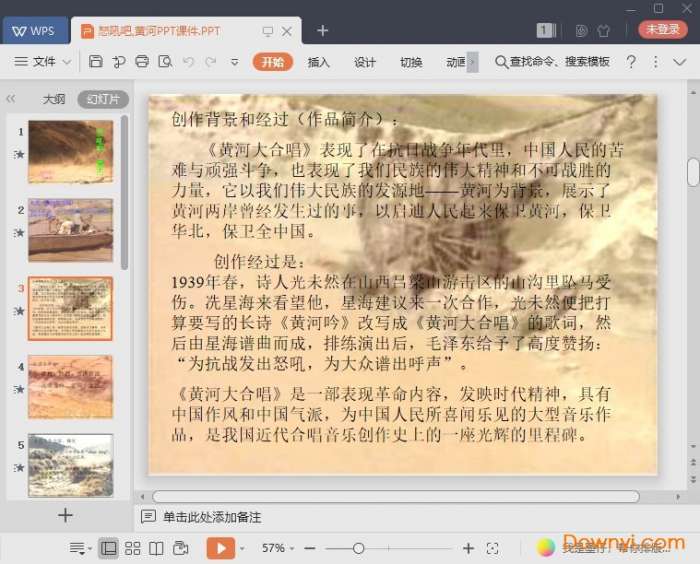Screen dimensions: 700x564
Task: Switch to the 幻灯片 thumbnails view
Action: click(x=103, y=99)
